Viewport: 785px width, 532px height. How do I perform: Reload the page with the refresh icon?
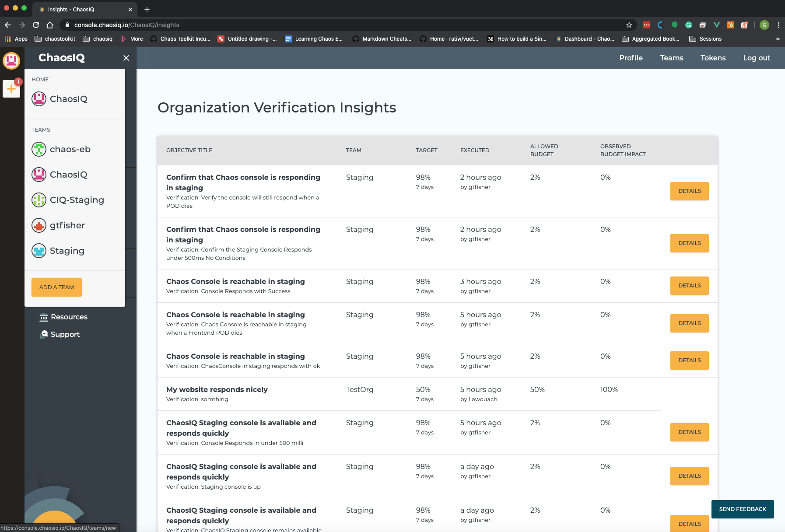(x=36, y=25)
